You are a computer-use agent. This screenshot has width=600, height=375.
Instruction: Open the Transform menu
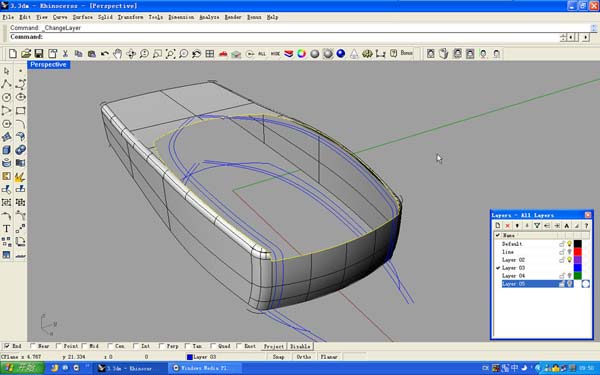[130, 17]
